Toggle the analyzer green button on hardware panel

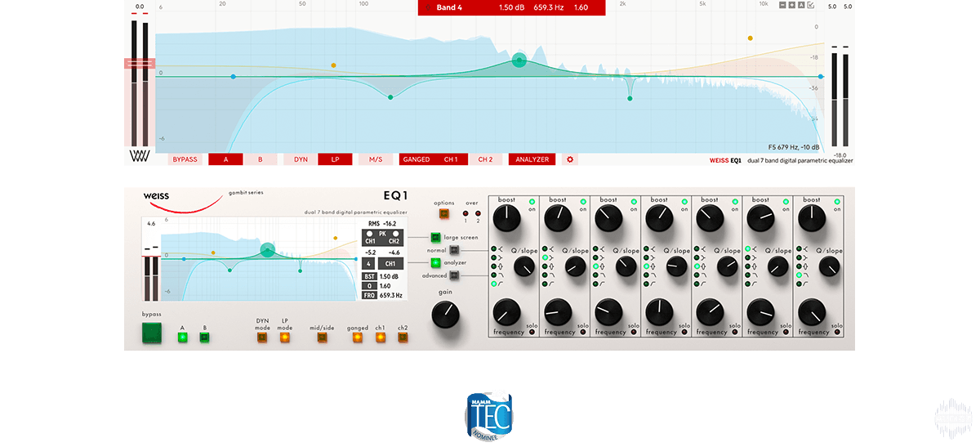(x=435, y=263)
